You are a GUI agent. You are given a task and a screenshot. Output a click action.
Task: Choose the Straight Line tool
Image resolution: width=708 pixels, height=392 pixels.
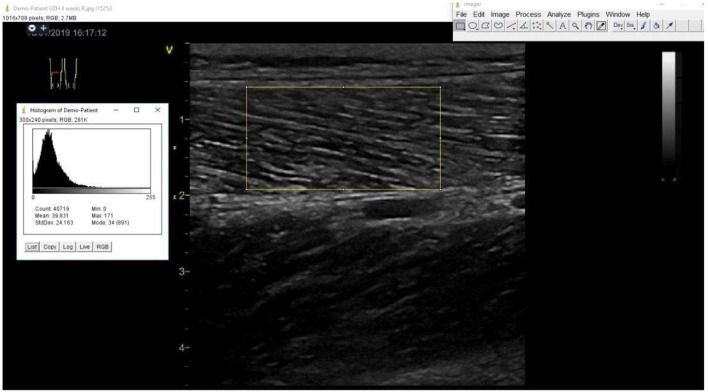(x=511, y=26)
